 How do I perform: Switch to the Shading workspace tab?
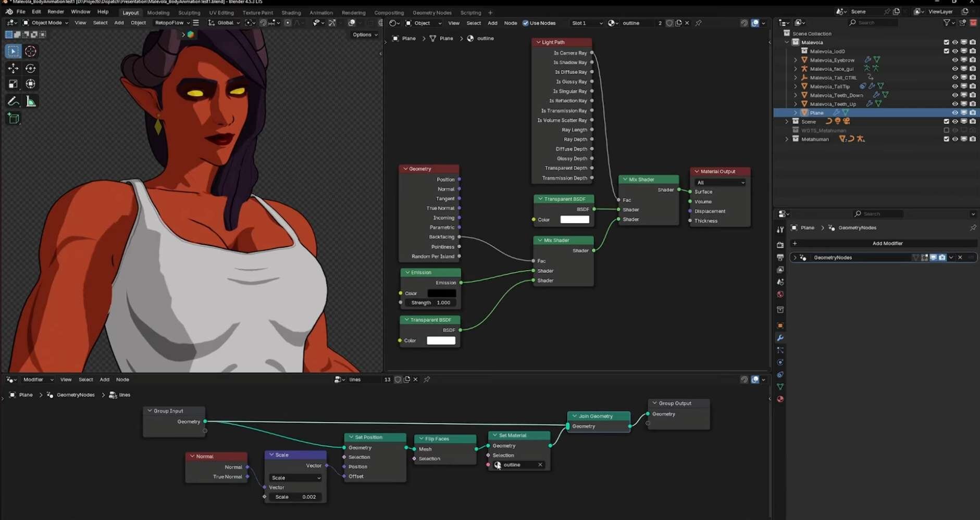[x=291, y=12]
